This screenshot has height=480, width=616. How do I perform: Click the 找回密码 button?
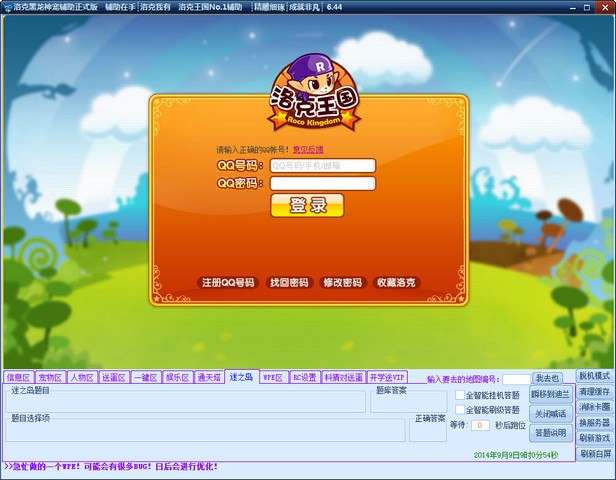[289, 282]
